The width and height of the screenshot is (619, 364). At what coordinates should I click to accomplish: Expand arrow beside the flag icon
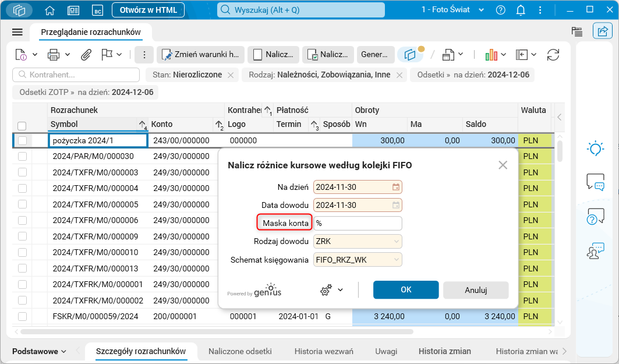click(119, 55)
